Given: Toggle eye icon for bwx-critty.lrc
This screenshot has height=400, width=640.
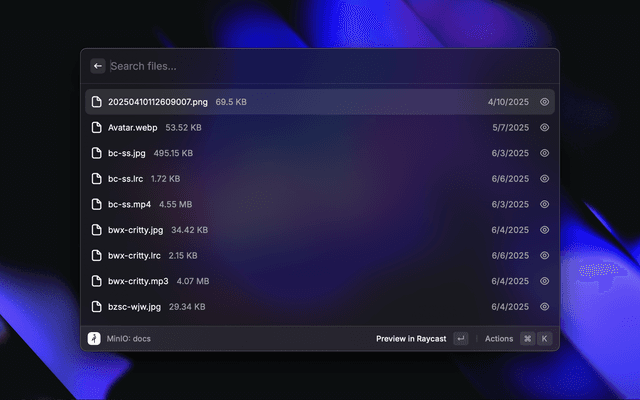Looking at the screenshot, I should coord(545,255).
